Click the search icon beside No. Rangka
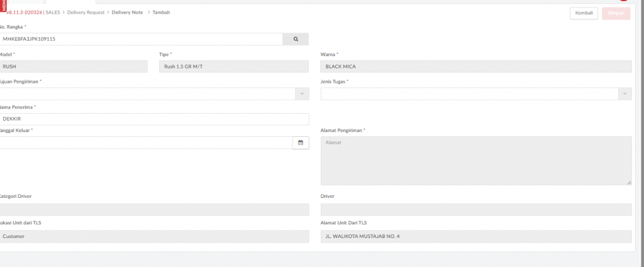The height and width of the screenshot is (267, 644). point(296,39)
